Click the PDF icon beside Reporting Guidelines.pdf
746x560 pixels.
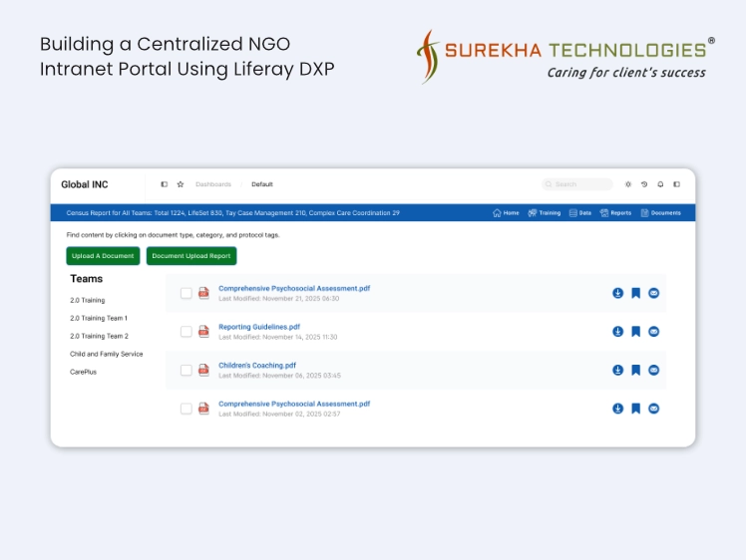tap(203, 332)
